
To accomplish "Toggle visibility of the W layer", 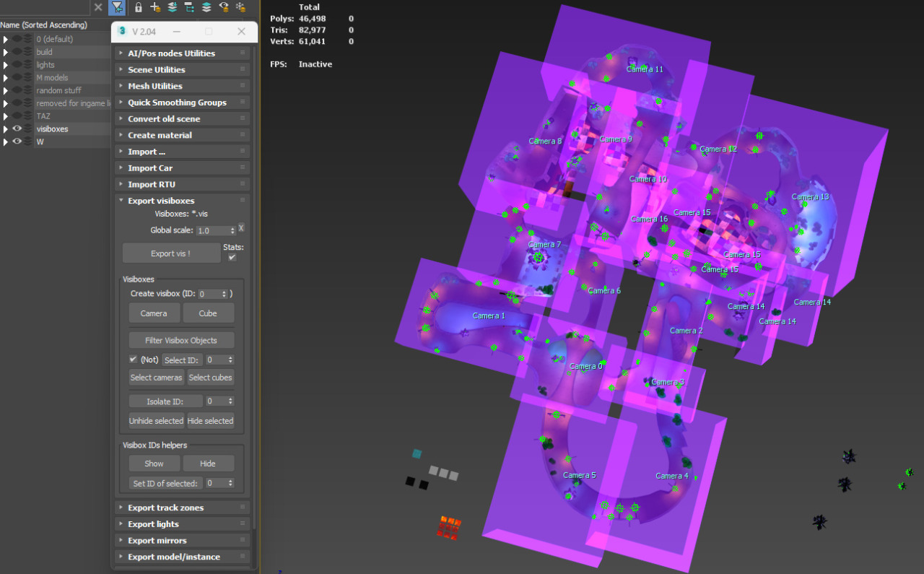I will click(x=17, y=142).
